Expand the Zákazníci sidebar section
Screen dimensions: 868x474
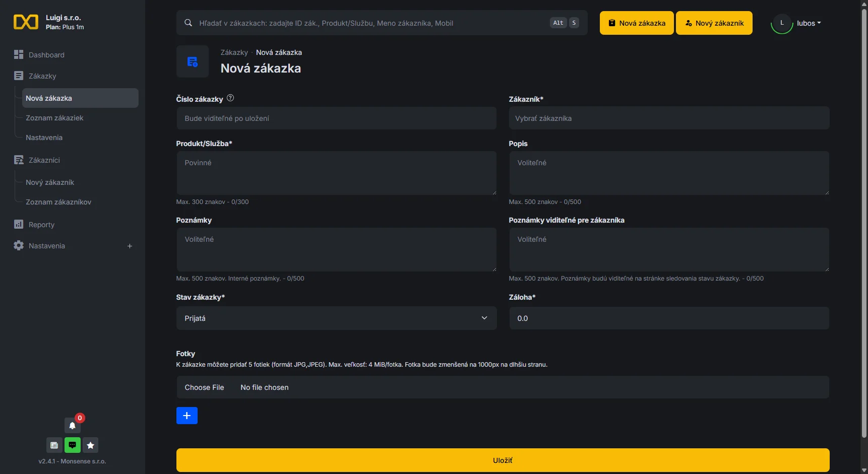coord(44,160)
